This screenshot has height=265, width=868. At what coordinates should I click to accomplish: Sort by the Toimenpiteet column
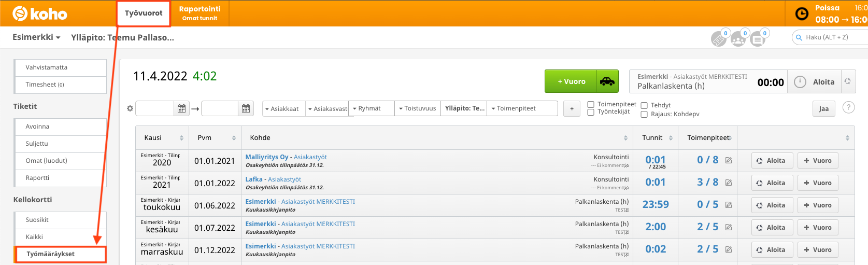pos(708,138)
